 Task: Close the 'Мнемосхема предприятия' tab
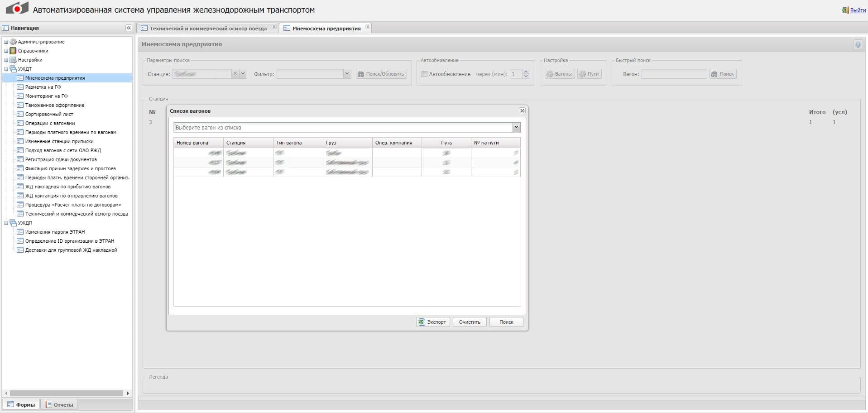click(x=368, y=27)
